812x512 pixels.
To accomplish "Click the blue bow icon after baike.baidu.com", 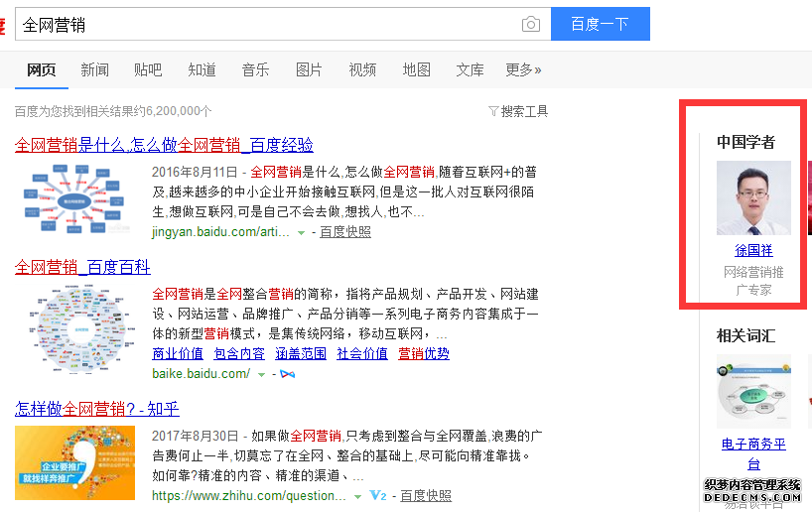I will click(288, 374).
